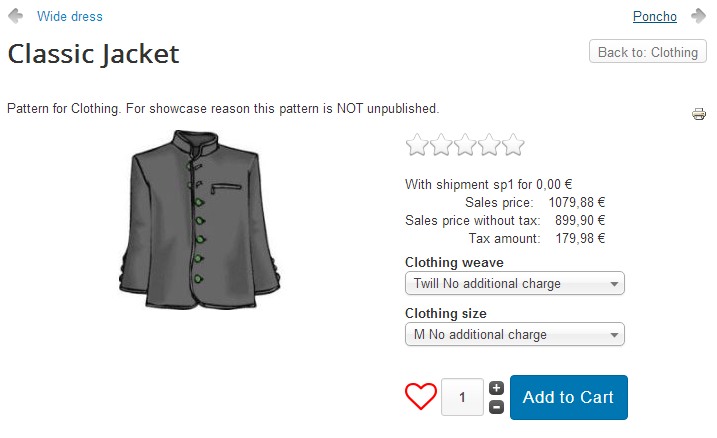Screen dimensions: 717x438
Task: Rate product one star
Action: 418,146
